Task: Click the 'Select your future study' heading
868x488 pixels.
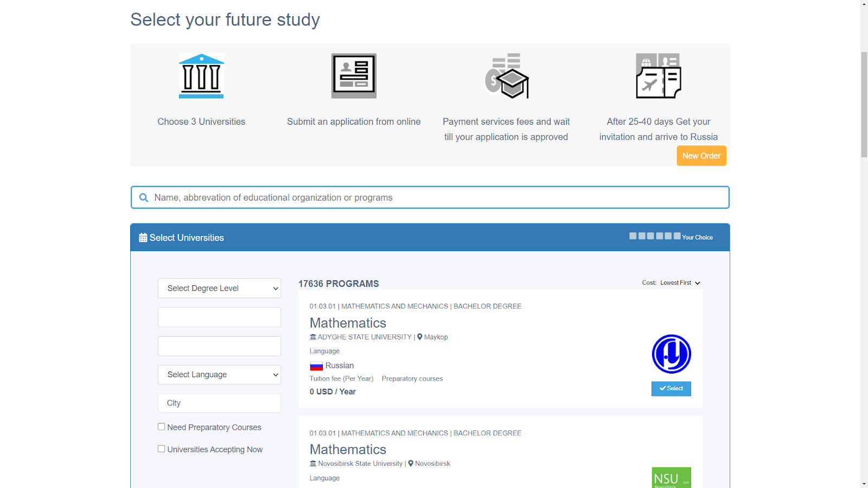Action: point(225,20)
